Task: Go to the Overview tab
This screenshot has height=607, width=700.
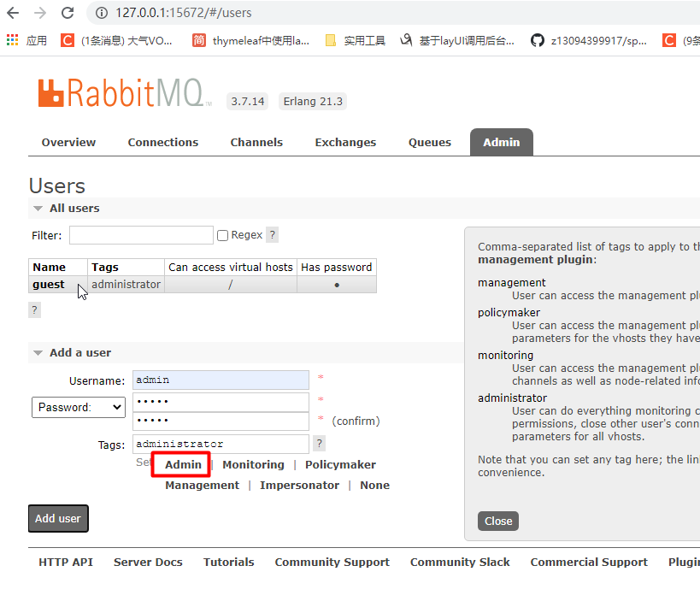Action: [x=68, y=142]
